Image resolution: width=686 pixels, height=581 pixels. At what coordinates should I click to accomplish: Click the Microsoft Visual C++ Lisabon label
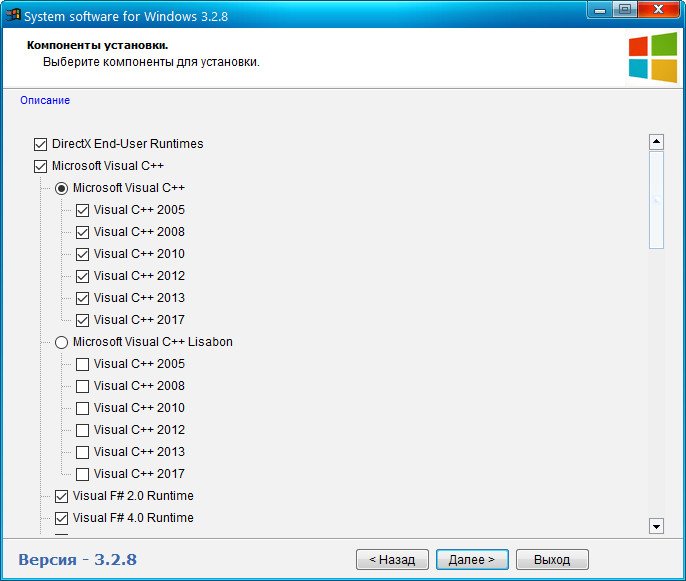(153, 342)
